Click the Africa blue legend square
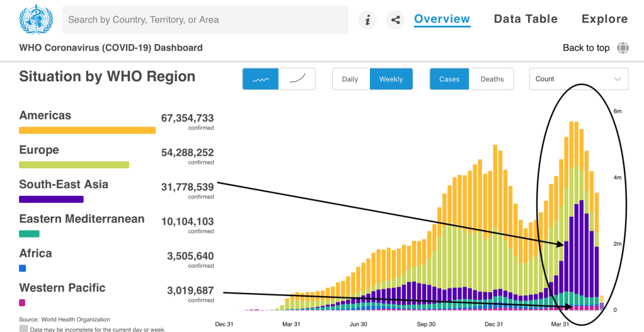644x332 pixels. click(x=23, y=268)
